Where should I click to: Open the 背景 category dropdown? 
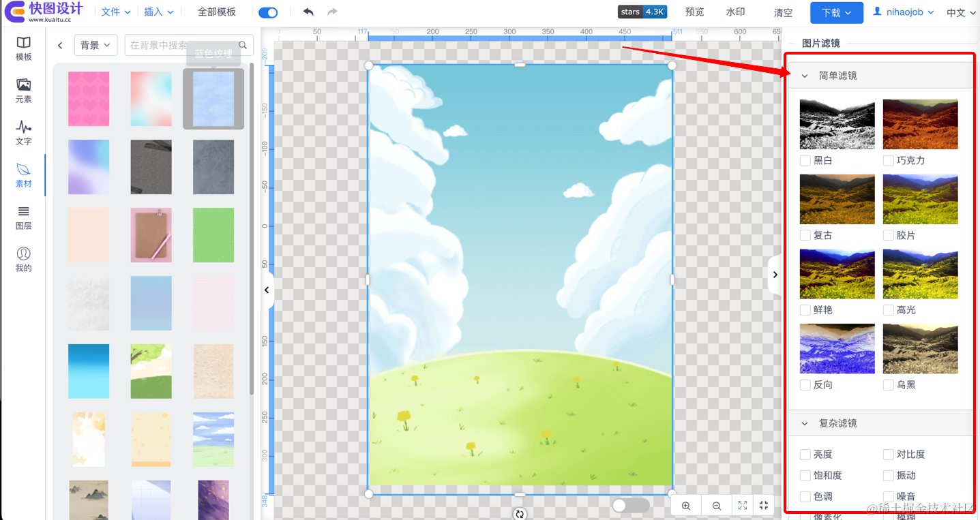click(x=95, y=45)
